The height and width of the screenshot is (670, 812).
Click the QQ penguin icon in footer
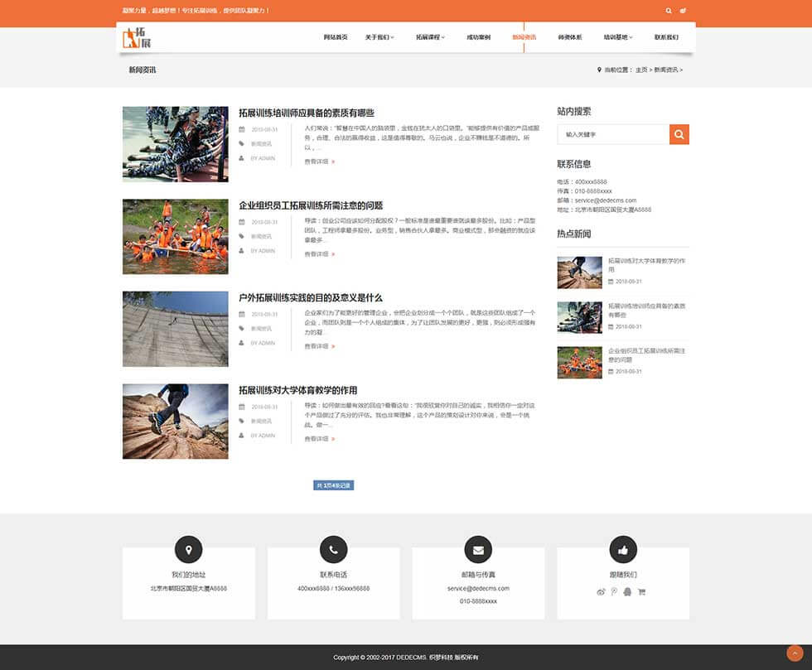(x=627, y=591)
